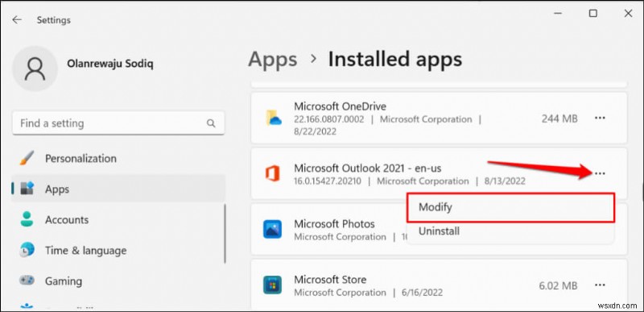Image resolution: width=644 pixels, height=312 pixels.
Task: Focus the Find a setting search box
Action: tap(118, 123)
